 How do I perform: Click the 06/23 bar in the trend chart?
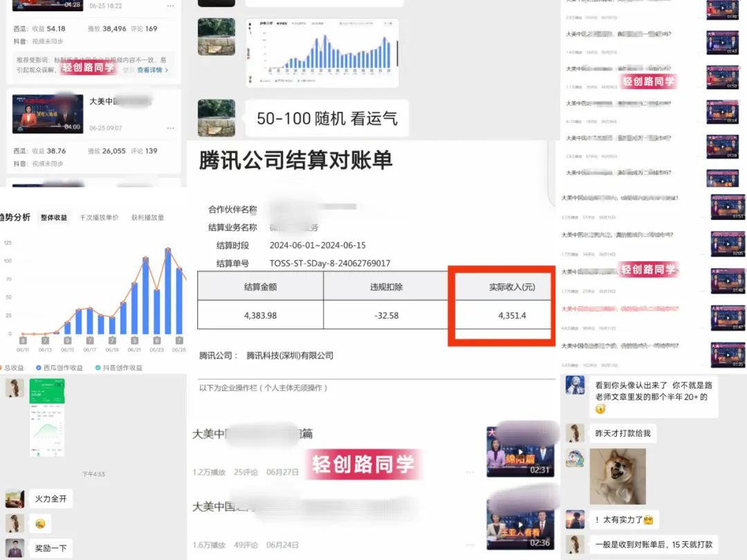coord(157,311)
